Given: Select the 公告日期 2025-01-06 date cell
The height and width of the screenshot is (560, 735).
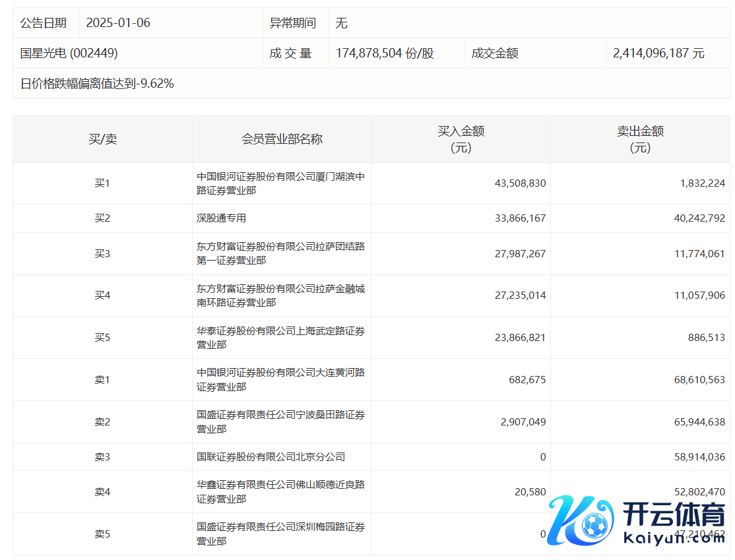Looking at the screenshot, I should click(118, 23).
